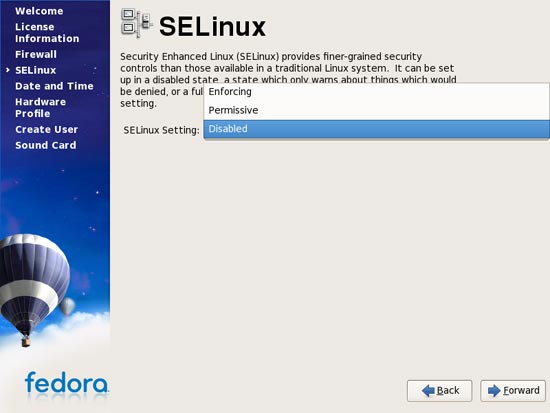Click the arrow marker beside SELinux
This screenshot has height=413, width=550.
(x=8, y=70)
